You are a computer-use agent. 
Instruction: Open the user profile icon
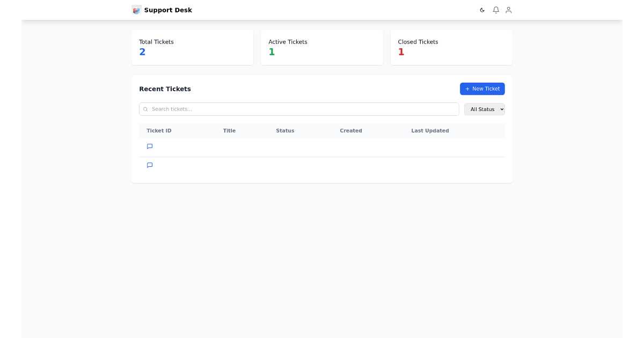[x=508, y=10]
